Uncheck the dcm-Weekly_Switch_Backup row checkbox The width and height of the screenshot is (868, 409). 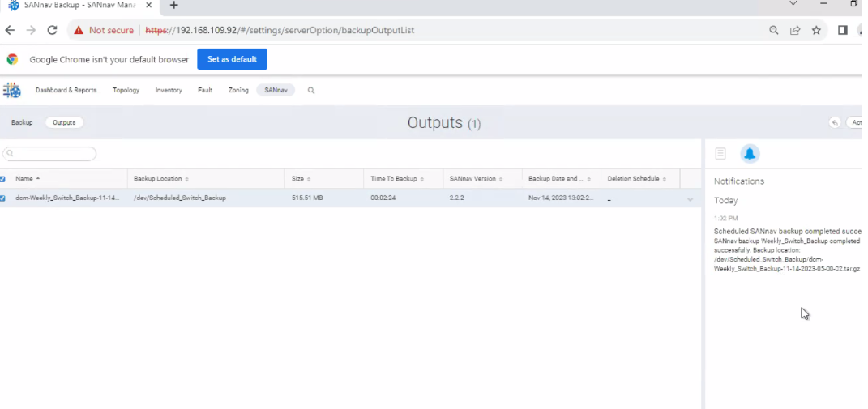[2, 198]
